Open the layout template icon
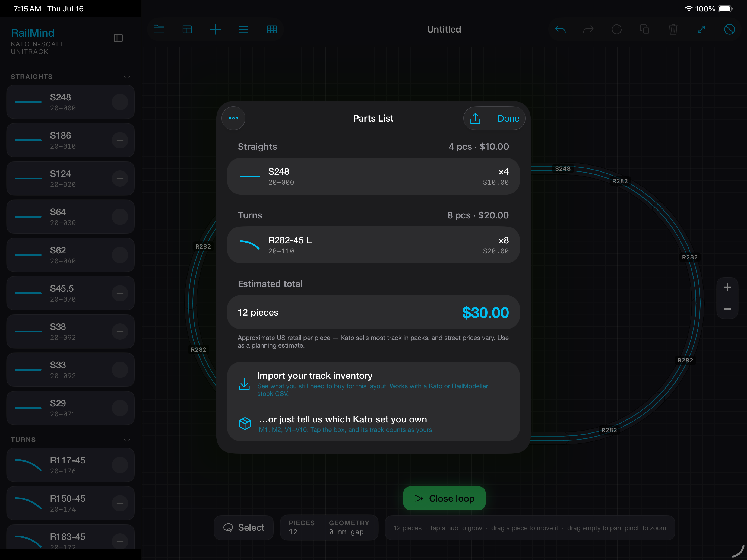The height and width of the screenshot is (560, 747). point(187,29)
